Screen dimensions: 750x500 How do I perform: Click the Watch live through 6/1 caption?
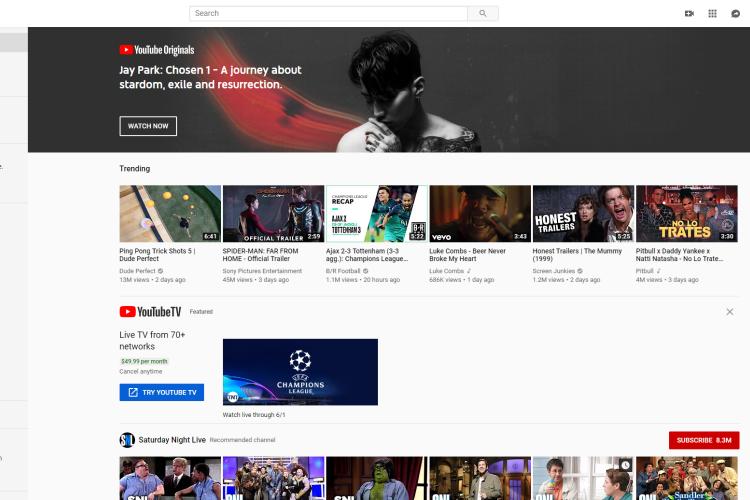click(x=254, y=415)
